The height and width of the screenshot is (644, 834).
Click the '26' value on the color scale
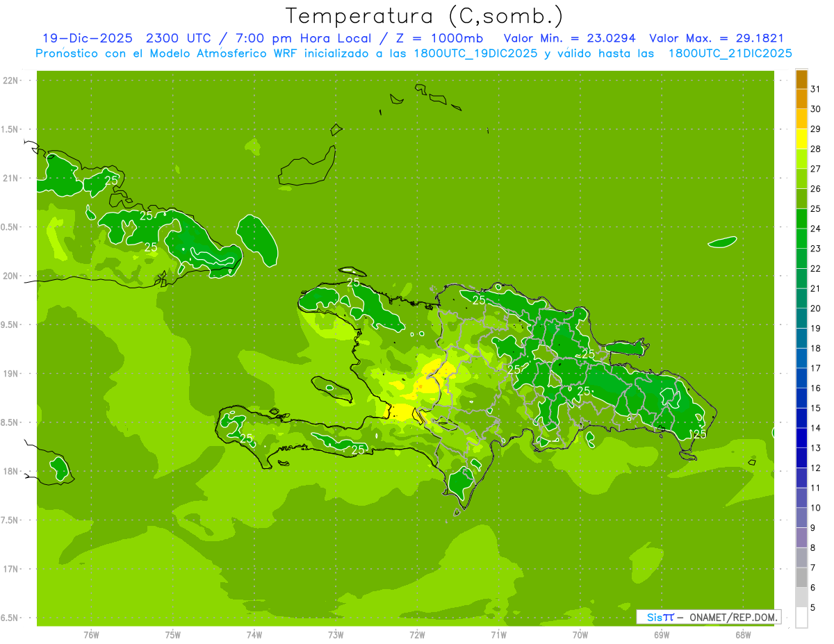point(815,188)
